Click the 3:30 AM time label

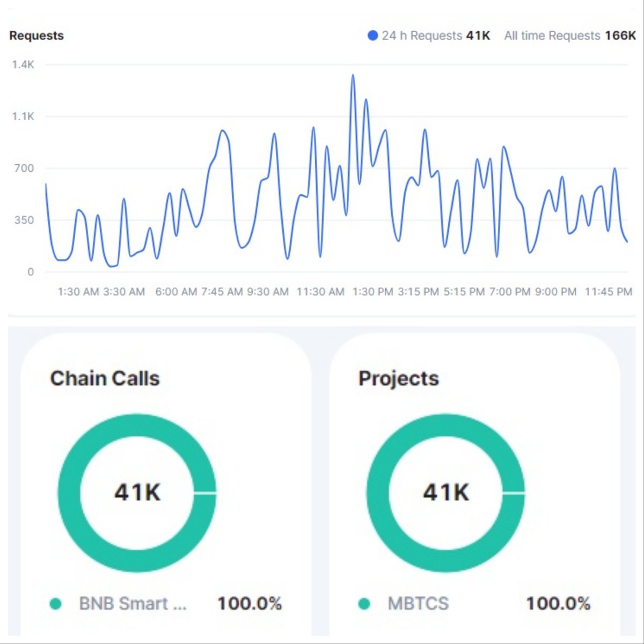pos(124,291)
